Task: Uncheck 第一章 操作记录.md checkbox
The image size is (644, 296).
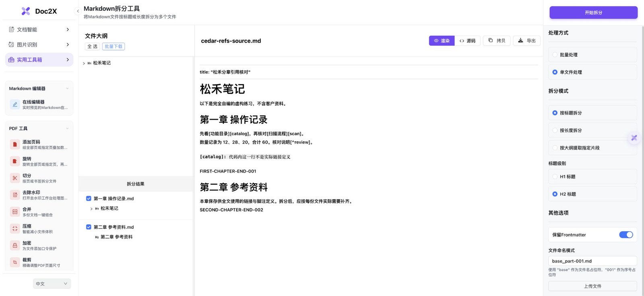Action: pos(89,198)
